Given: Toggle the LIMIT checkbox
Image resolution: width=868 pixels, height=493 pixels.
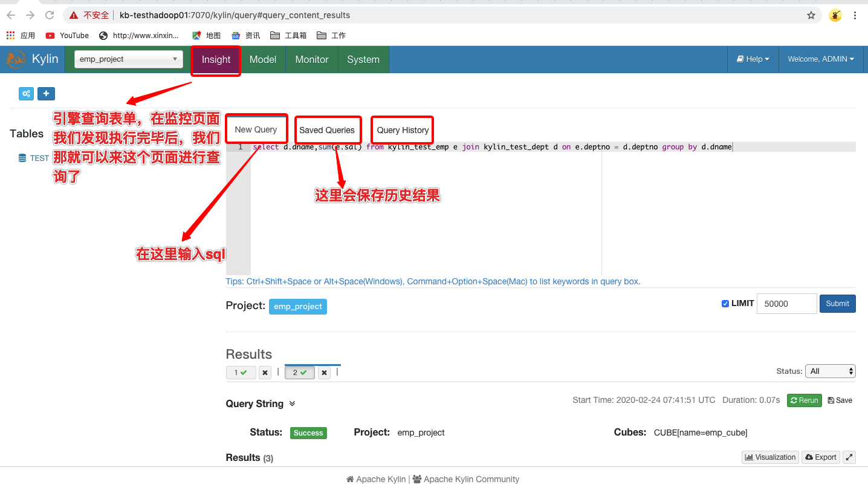Looking at the screenshot, I should tap(725, 303).
